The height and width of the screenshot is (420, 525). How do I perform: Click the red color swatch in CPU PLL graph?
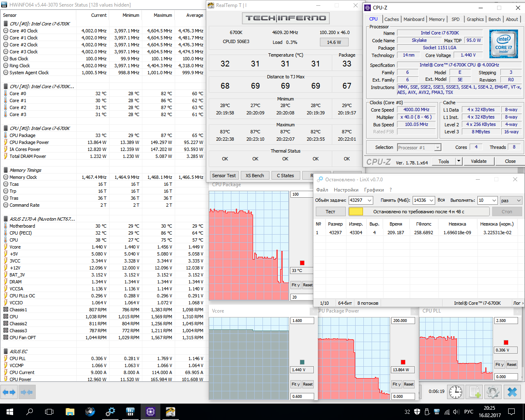506,342
